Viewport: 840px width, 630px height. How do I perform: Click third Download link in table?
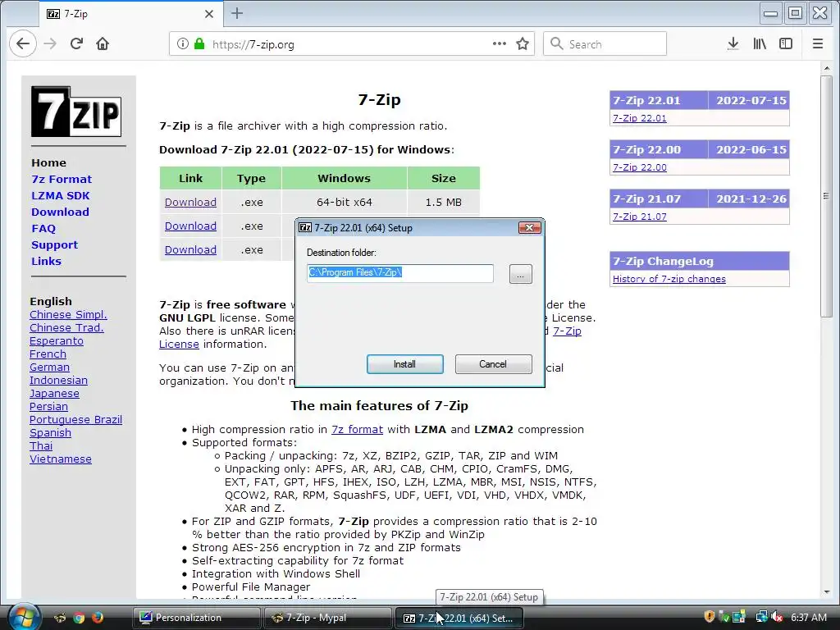pos(190,250)
